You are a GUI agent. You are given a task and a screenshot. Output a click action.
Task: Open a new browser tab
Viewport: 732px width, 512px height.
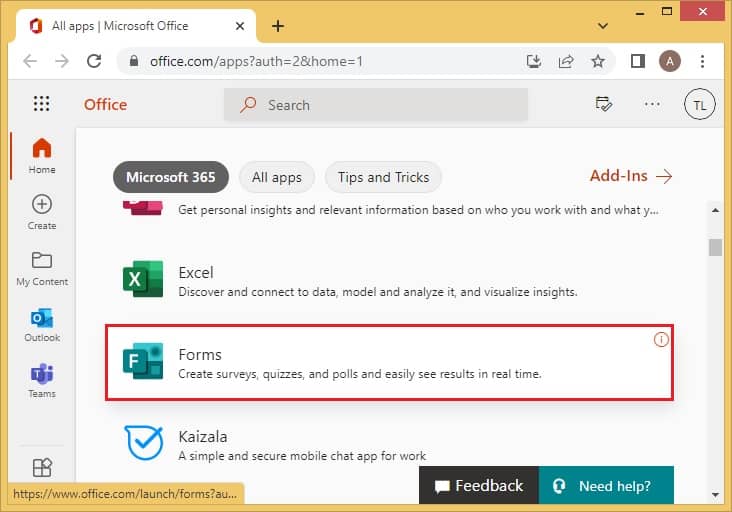click(278, 26)
